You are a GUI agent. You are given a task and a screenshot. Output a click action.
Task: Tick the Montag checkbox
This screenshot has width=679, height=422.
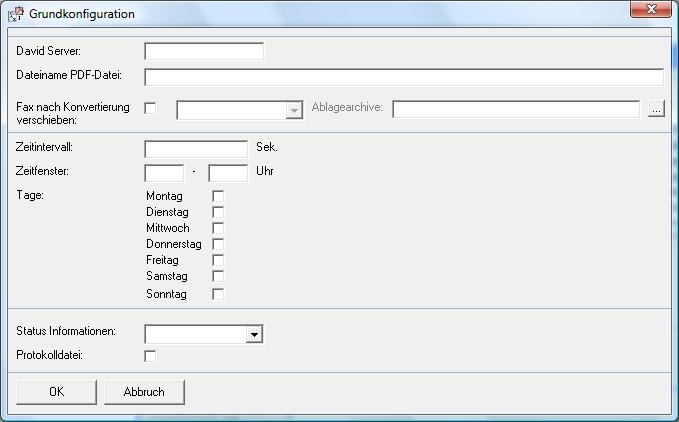pyautogui.click(x=218, y=196)
